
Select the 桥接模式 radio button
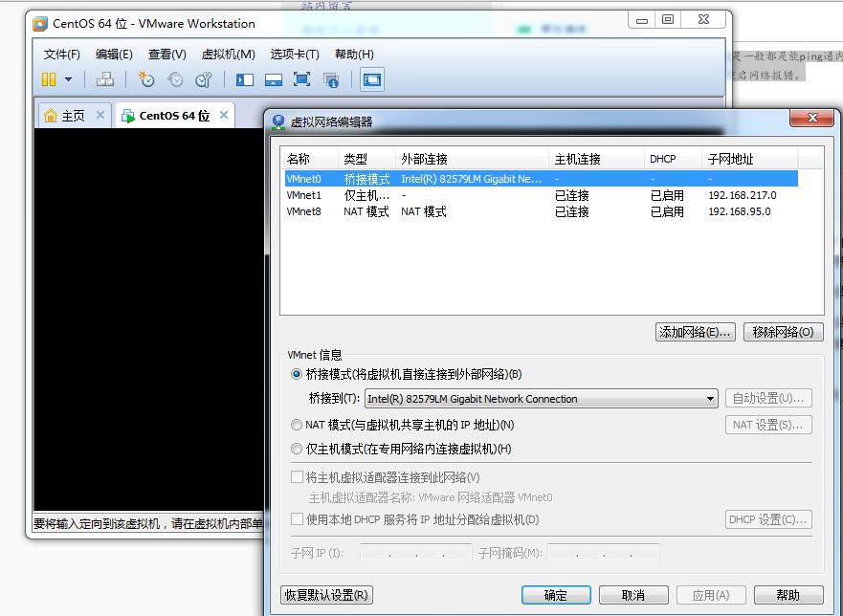(x=297, y=374)
